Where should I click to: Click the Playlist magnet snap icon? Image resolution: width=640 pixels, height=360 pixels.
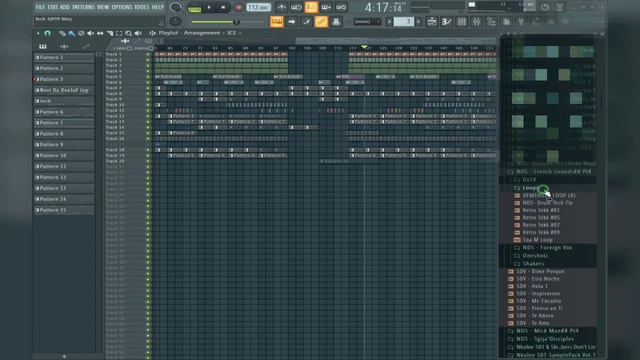point(47,33)
